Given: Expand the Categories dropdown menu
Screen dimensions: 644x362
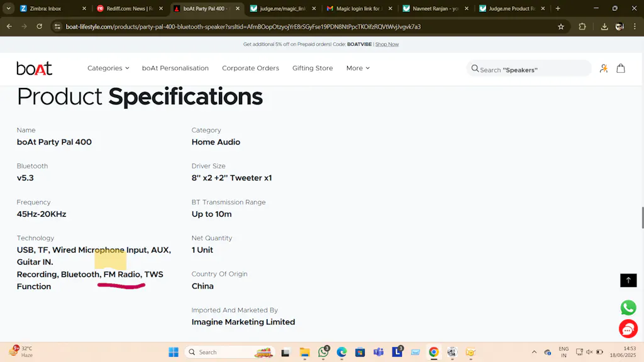Looking at the screenshot, I should pyautogui.click(x=108, y=68).
